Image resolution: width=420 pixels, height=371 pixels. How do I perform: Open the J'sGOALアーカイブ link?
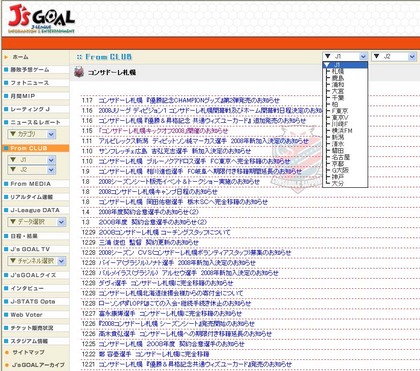pos(38,365)
